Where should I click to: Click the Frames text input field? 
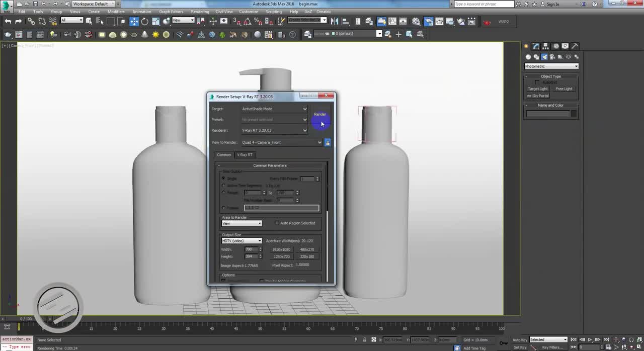(281, 208)
